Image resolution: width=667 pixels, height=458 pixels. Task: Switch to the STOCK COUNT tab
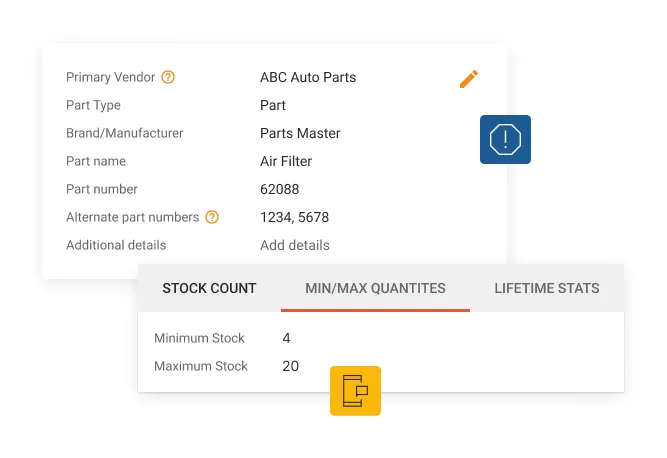(209, 288)
